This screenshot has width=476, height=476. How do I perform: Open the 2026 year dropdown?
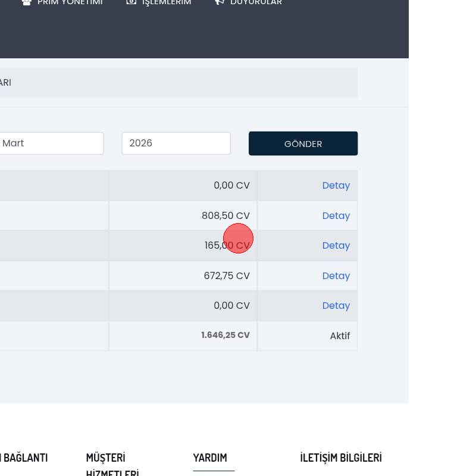point(176,143)
